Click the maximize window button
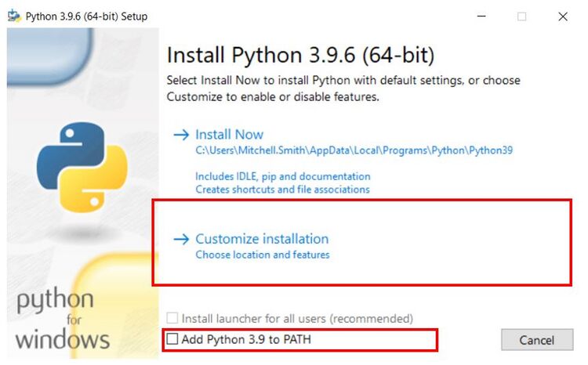This screenshot has width=588, height=365. tap(521, 16)
